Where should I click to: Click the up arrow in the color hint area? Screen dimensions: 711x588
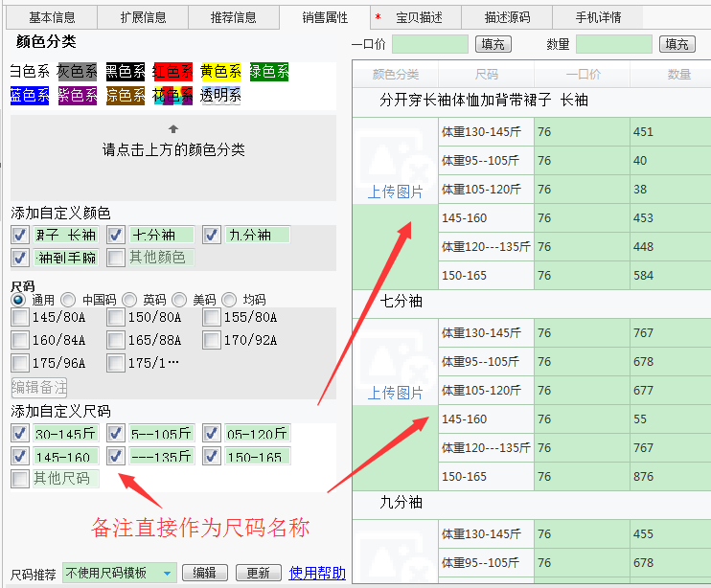[173, 128]
